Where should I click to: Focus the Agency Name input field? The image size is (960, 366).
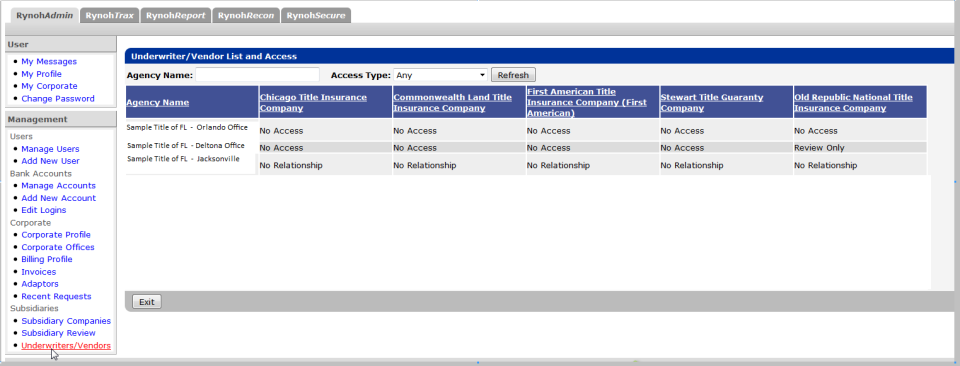pyautogui.click(x=258, y=75)
